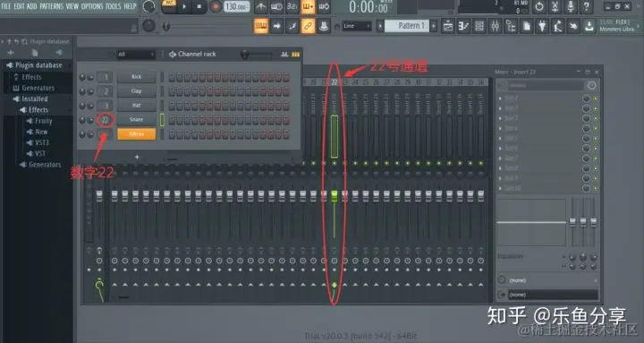Open the Channel rack view icon
The width and height of the screenshot is (644, 343).
[479, 26]
